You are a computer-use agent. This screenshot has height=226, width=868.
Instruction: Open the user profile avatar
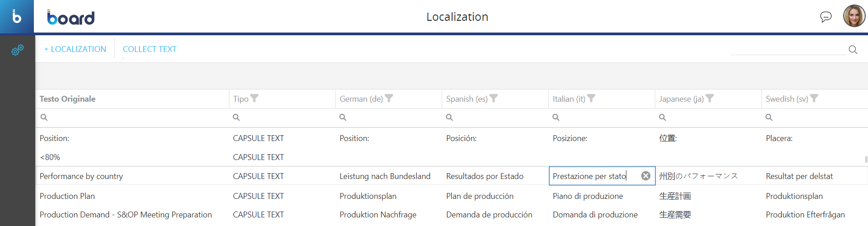[x=854, y=16]
